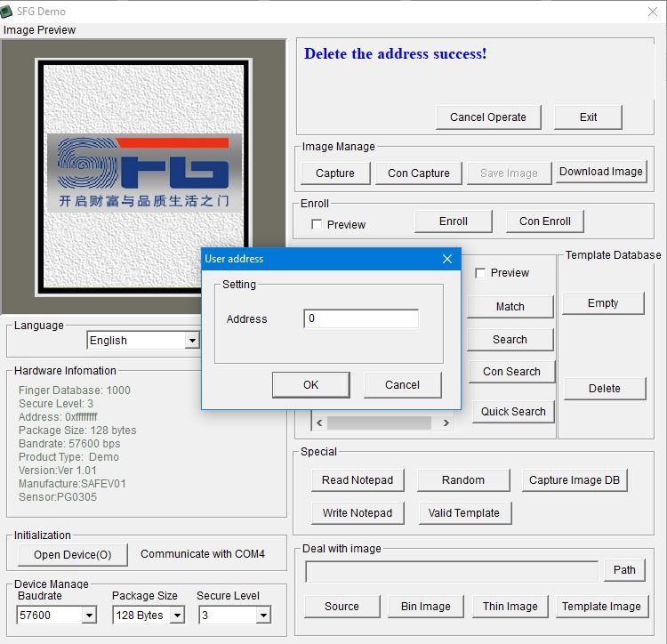The width and height of the screenshot is (667, 644).
Task: Confirm the address with OK button
Action: click(x=311, y=385)
